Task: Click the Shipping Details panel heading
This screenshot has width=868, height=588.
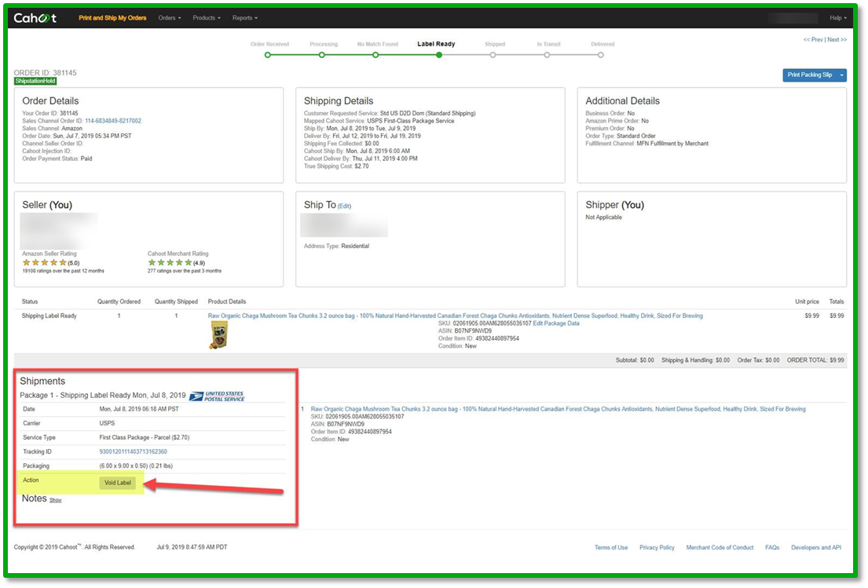Action: [339, 100]
